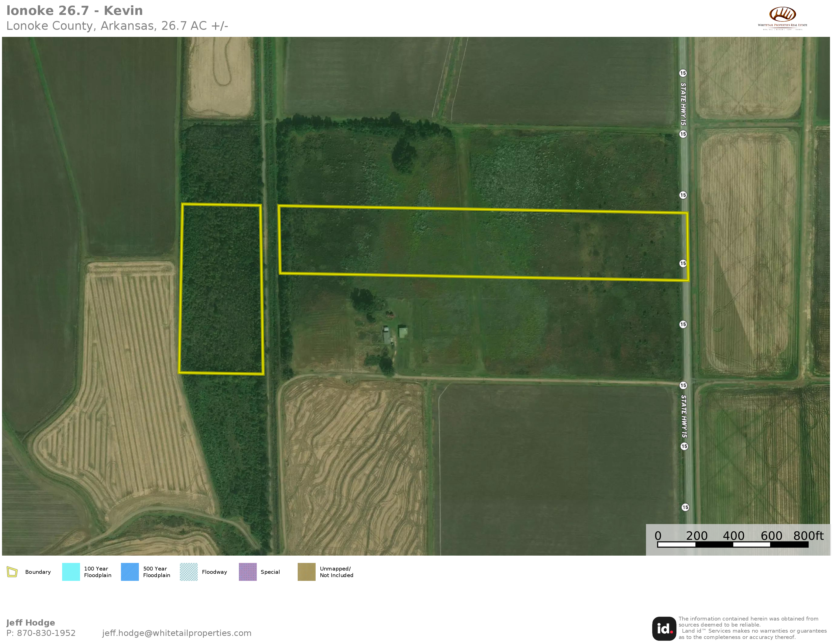Image resolution: width=833 pixels, height=644 pixels.
Task: Click the Floodway hatched swatch
Action: tap(188, 572)
